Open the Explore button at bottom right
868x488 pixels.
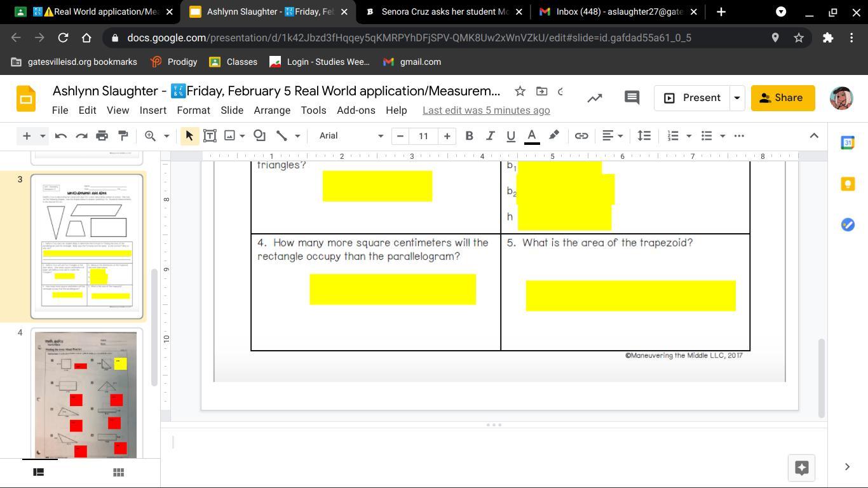[801, 468]
